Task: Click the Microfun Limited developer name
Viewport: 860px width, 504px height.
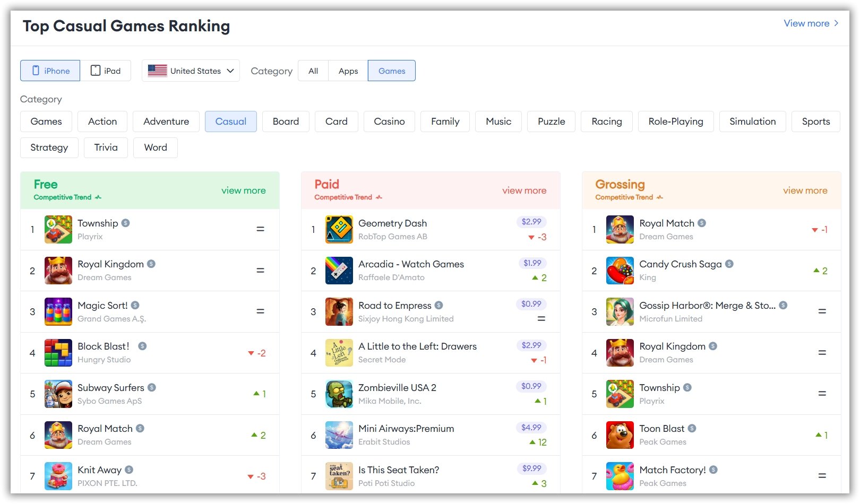Action: click(671, 319)
